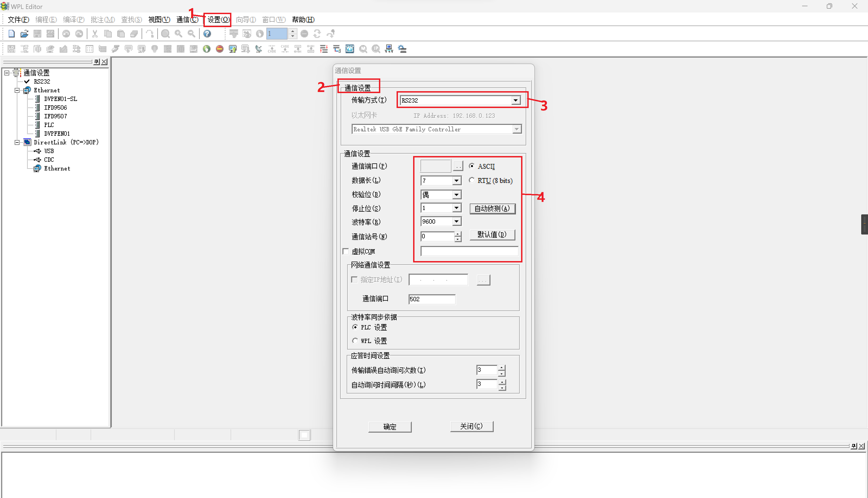Select IFD9506 in the tree
Image resolution: width=868 pixels, height=498 pixels.
[x=55, y=107]
